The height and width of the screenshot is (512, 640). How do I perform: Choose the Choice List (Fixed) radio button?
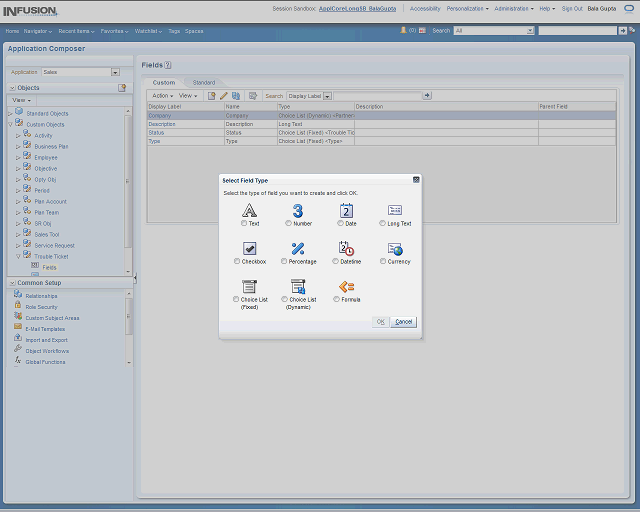click(x=237, y=299)
